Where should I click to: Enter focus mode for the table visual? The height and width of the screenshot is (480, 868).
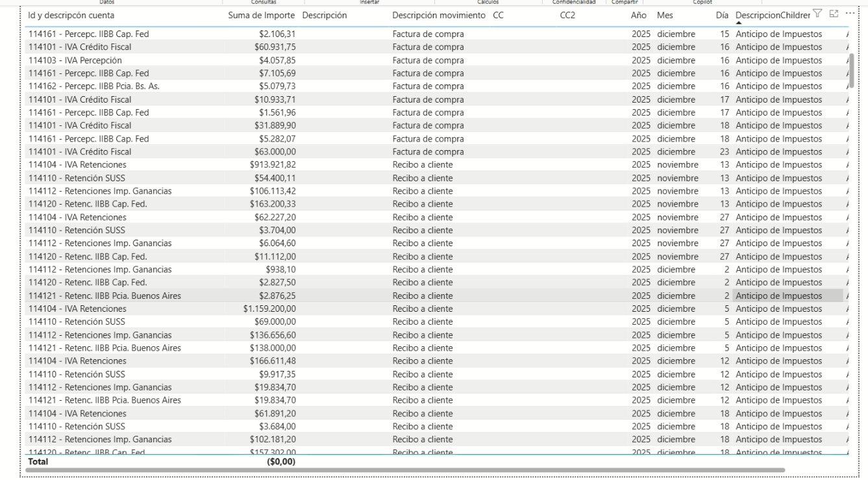[x=834, y=14]
